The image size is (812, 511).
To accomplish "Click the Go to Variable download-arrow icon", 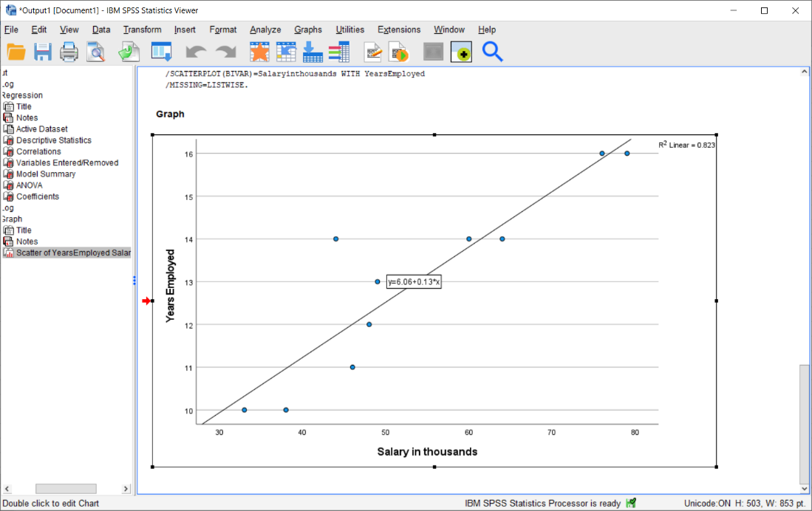I will click(313, 52).
